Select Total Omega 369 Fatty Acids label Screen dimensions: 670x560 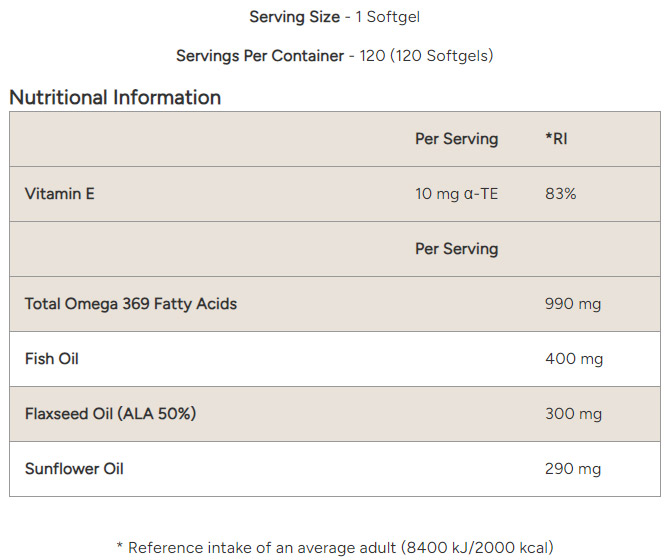pyautogui.click(x=131, y=304)
